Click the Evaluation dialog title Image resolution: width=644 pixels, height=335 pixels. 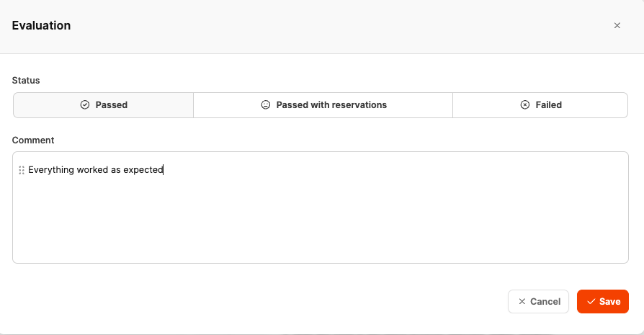(41, 26)
